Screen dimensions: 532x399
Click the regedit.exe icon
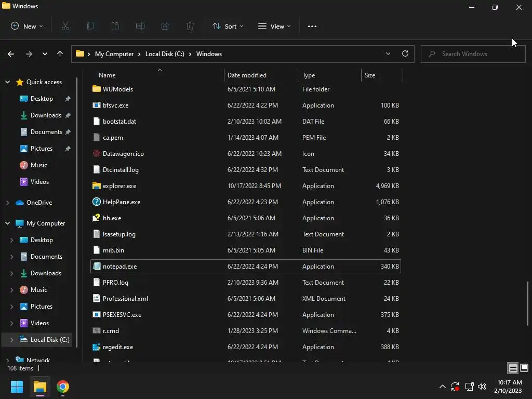click(96, 347)
